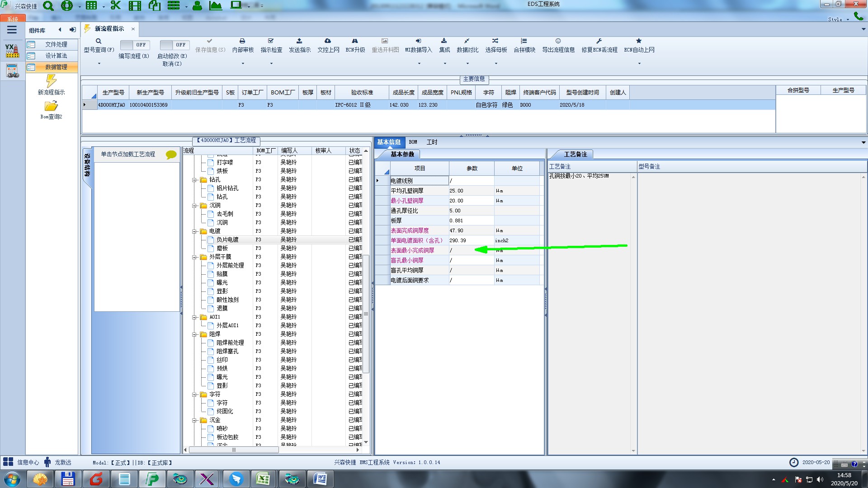Click the green stacked rows icon
This screenshot has width=868, height=488.
pyautogui.click(x=174, y=5)
